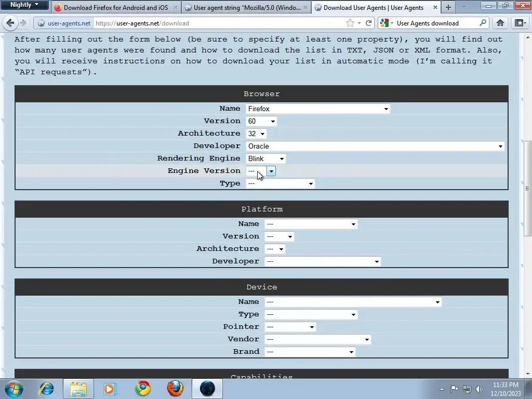Close the User agent string tab
Viewport: 532px width, 399px height.
coord(305,7)
